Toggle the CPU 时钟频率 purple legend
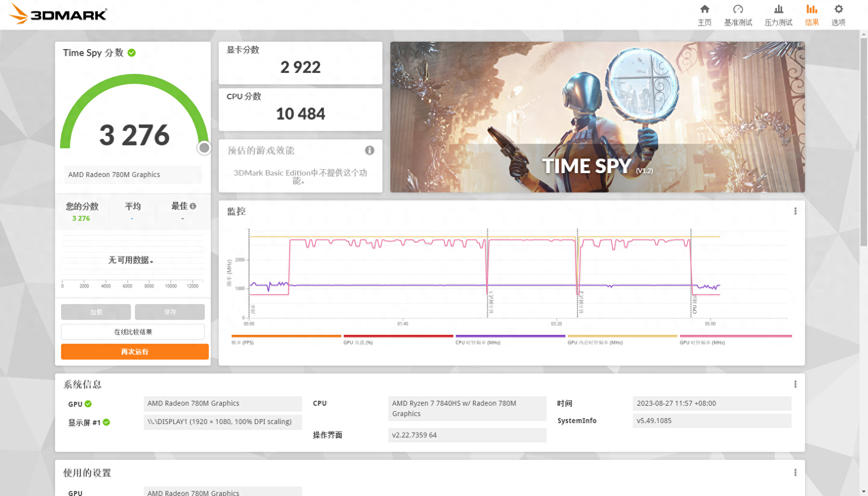 pyautogui.click(x=510, y=339)
